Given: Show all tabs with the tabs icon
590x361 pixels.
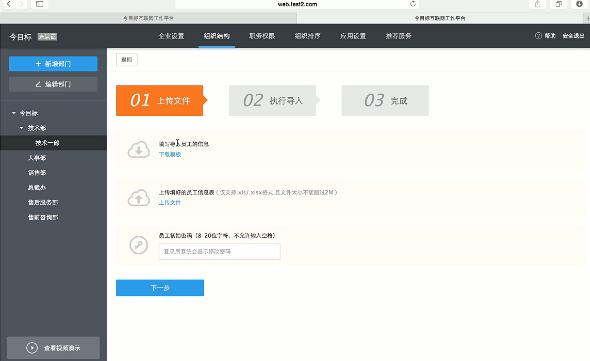Looking at the screenshot, I should [x=558, y=4].
